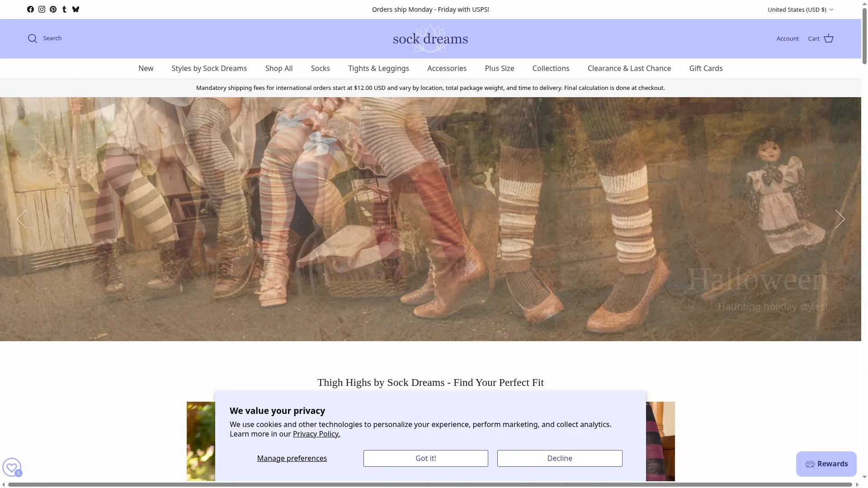The image size is (868, 488).
Task: Click the mandatory shipping fees notice
Action: coord(430,88)
